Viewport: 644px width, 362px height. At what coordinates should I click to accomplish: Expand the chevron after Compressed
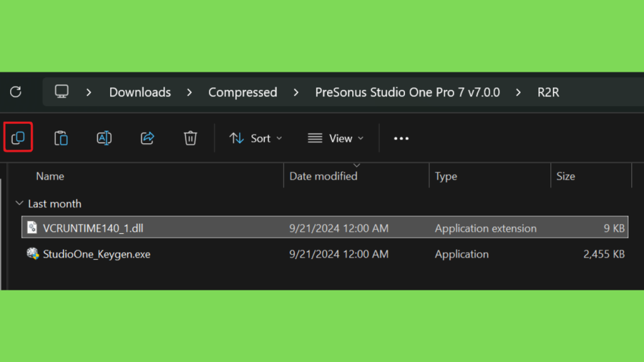coord(296,92)
